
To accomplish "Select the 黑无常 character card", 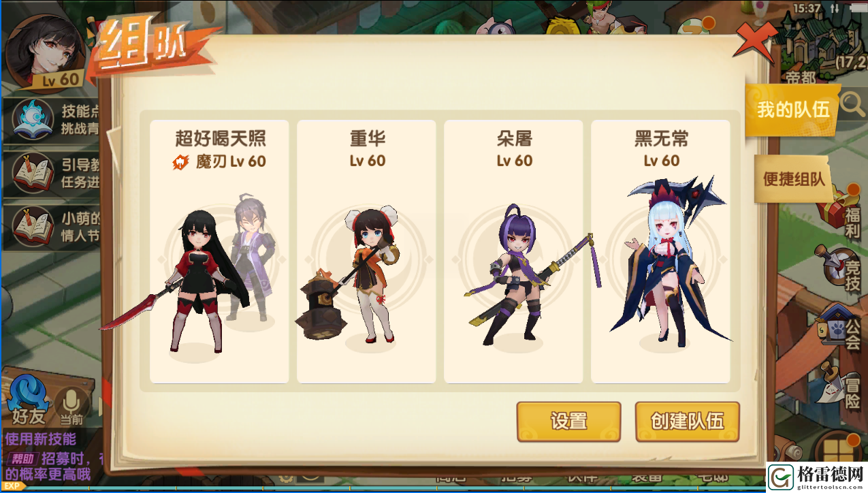I will [x=660, y=251].
